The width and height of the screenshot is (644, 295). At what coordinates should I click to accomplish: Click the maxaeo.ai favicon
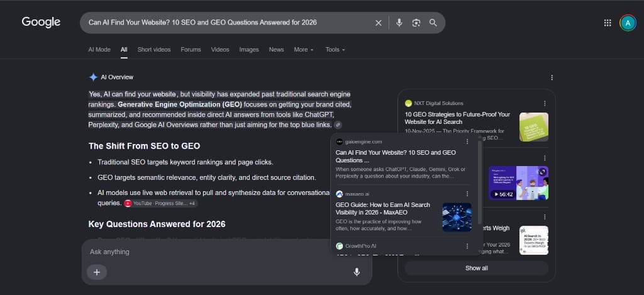click(339, 194)
